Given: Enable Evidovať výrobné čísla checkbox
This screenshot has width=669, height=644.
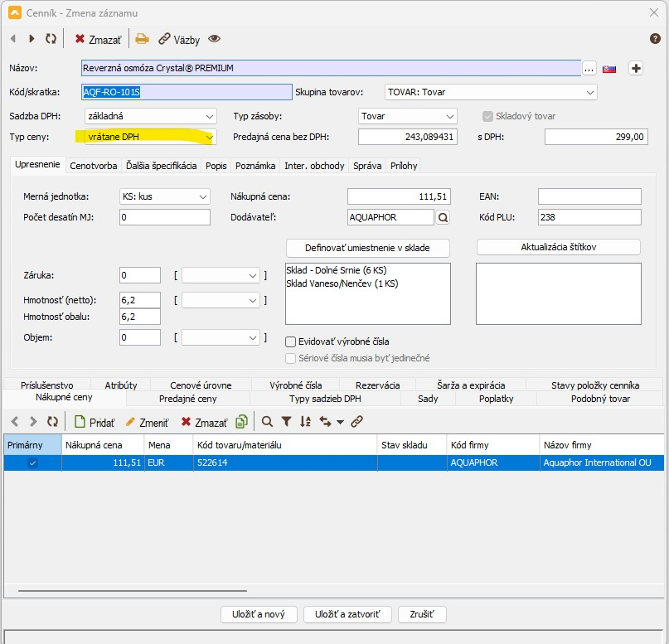Looking at the screenshot, I should click(x=291, y=341).
